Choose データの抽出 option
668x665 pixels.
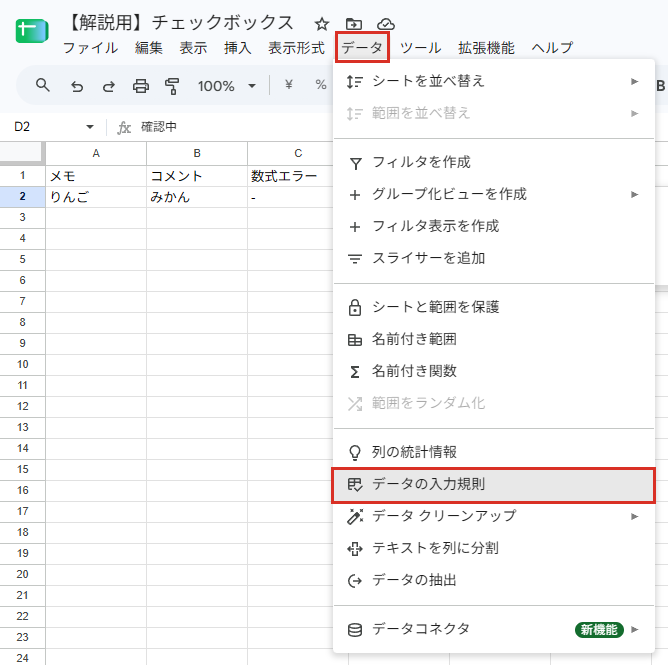(494, 580)
